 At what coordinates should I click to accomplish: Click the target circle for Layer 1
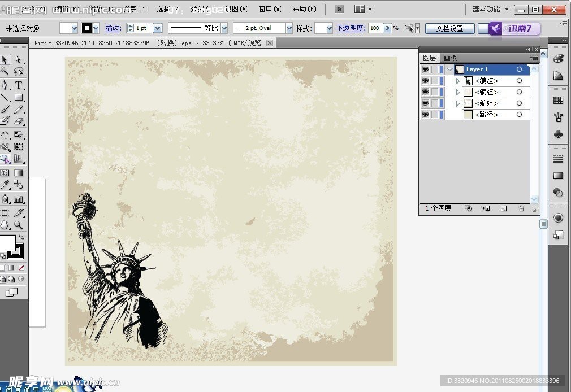pyautogui.click(x=520, y=69)
